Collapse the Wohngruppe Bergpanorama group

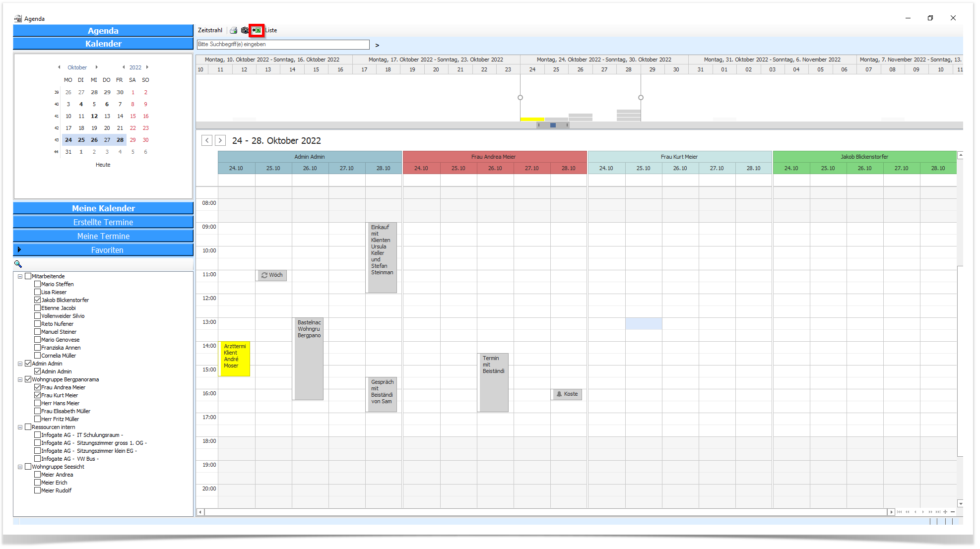pyautogui.click(x=20, y=379)
